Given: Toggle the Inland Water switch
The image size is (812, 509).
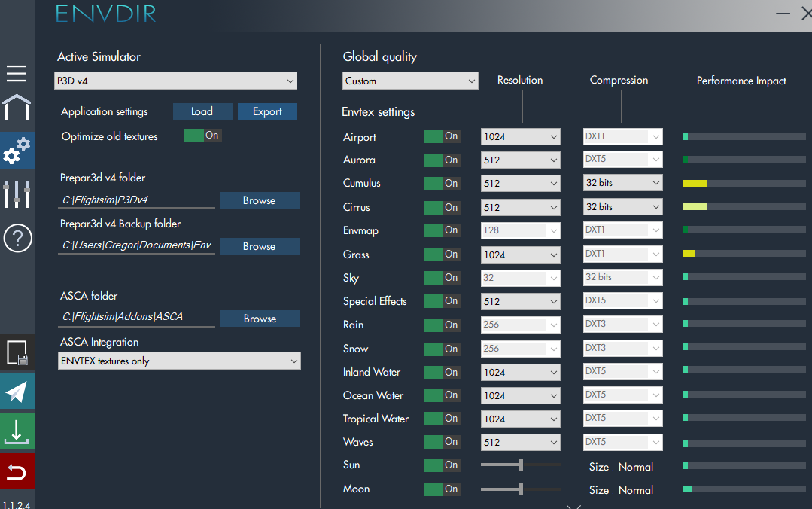Looking at the screenshot, I should (x=442, y=372).
